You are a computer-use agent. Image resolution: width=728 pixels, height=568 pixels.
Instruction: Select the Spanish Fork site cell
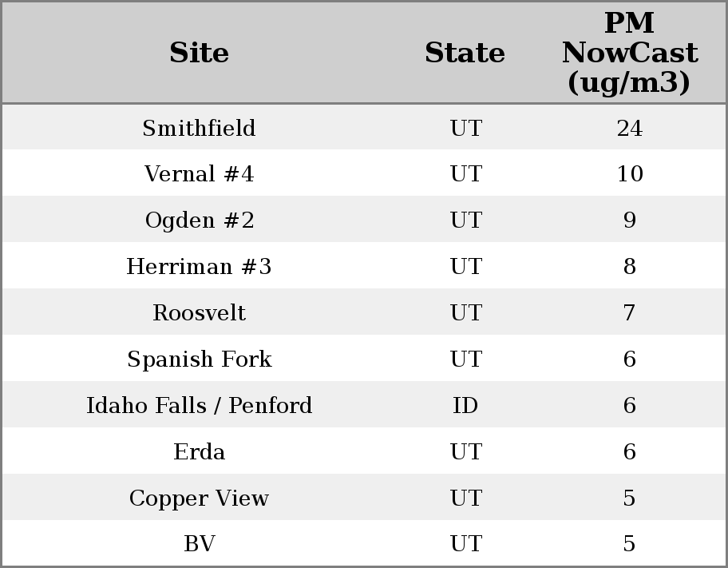[x=199, y=359]
